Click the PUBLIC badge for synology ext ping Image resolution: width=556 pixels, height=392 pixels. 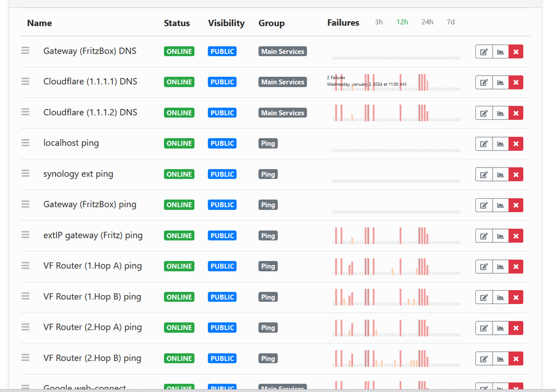tap(222, 174)
